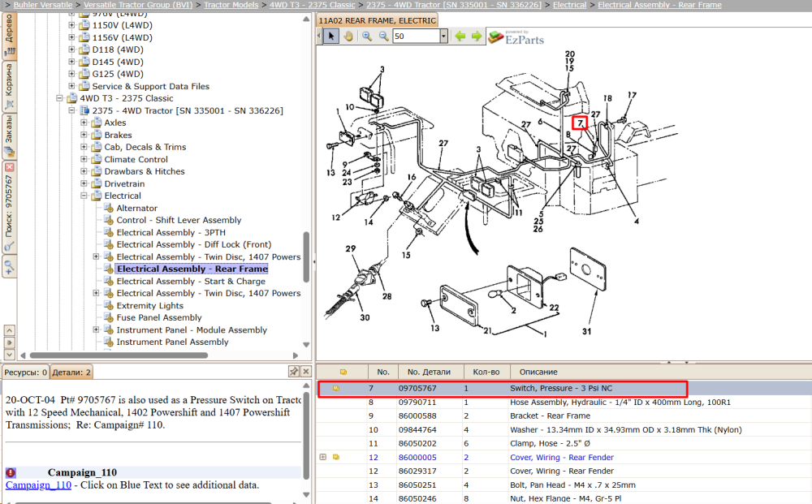The height and width of the screenshot is (504, 812).
Task: Open the Поиск: 9705767 sidebar tab
Action: tap(9, 207)
